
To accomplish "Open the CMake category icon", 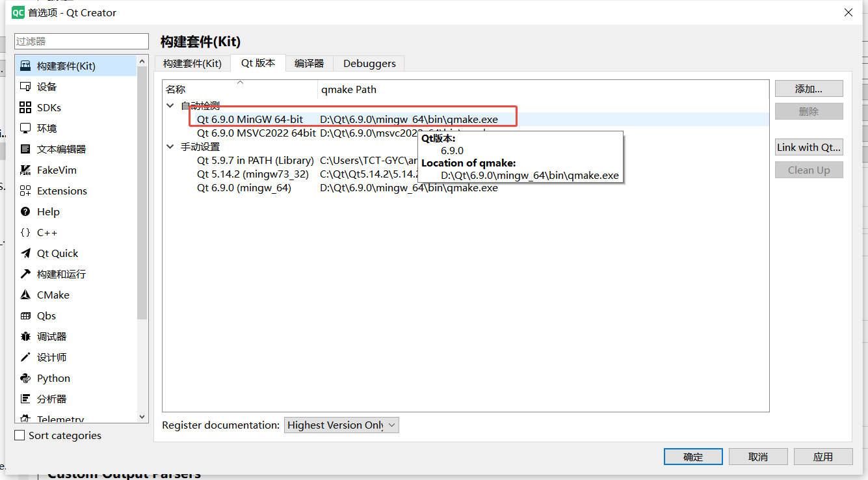I will pos(25,295).
